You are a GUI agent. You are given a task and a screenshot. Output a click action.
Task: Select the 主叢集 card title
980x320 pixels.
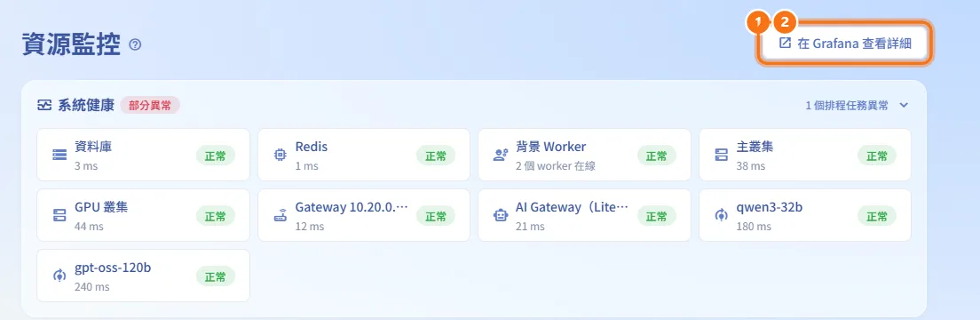coord(755,147)
